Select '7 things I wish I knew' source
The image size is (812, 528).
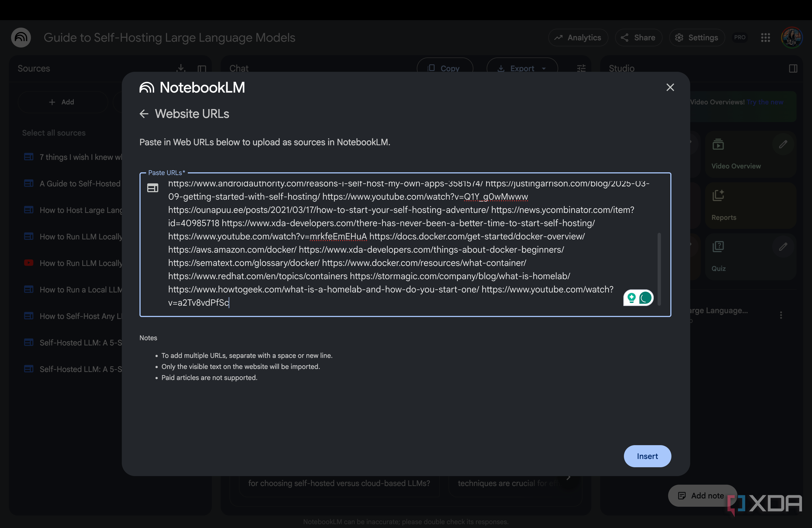73,157
